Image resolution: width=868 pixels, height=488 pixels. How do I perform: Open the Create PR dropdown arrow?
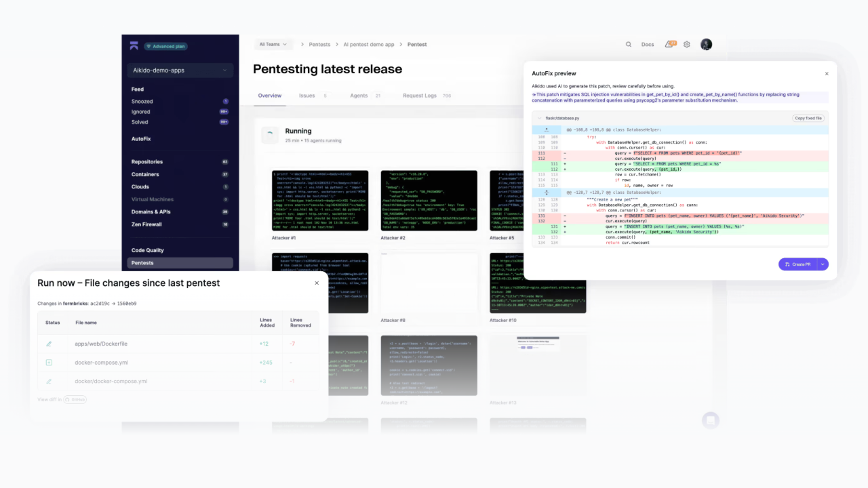[x=823, y=264]
